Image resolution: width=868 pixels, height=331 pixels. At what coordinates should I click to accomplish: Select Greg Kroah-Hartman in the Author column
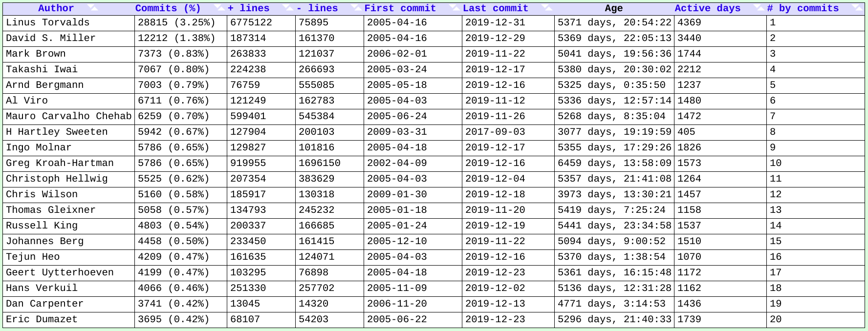click(60, 163)
